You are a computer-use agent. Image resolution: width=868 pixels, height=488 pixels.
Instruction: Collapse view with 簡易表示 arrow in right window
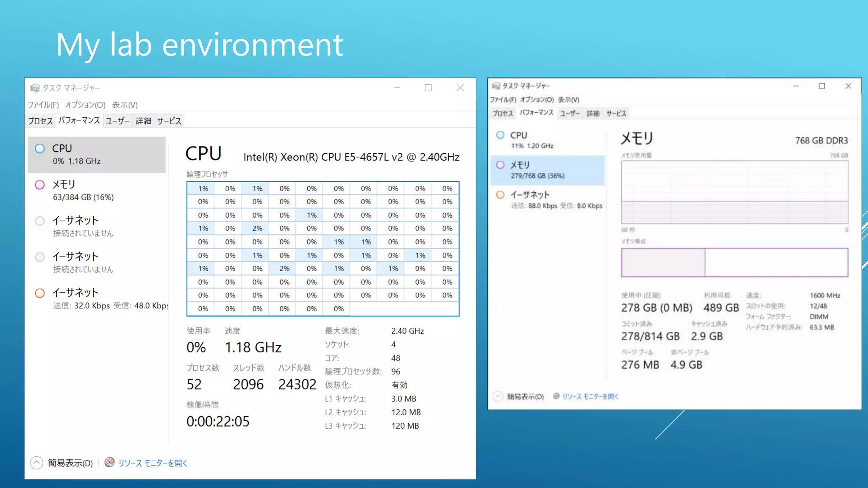[498, 396]
